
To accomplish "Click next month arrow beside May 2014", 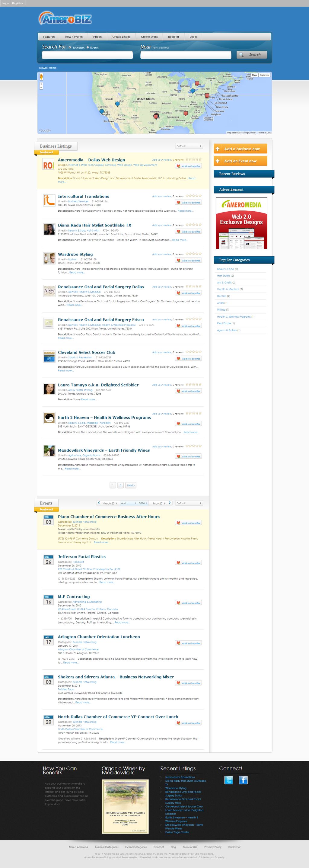I will point(170,503).
